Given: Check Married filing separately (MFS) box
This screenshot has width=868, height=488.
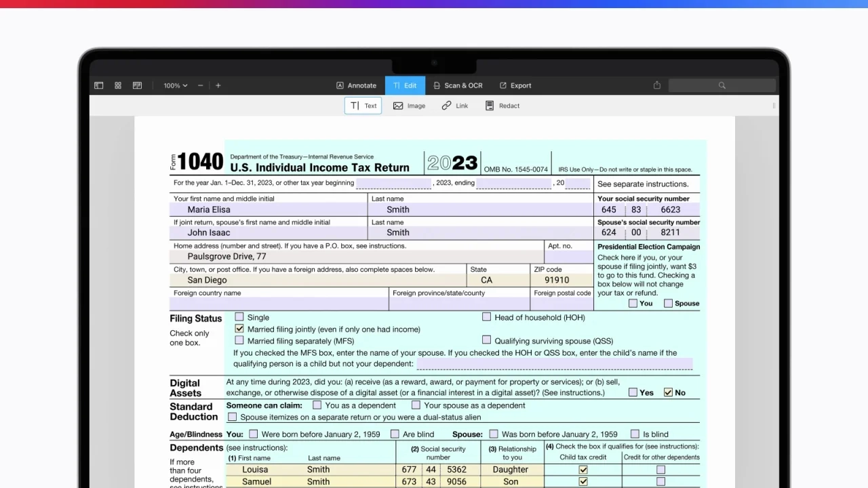Looking at the screenshot, I should (x=239, y=340).
